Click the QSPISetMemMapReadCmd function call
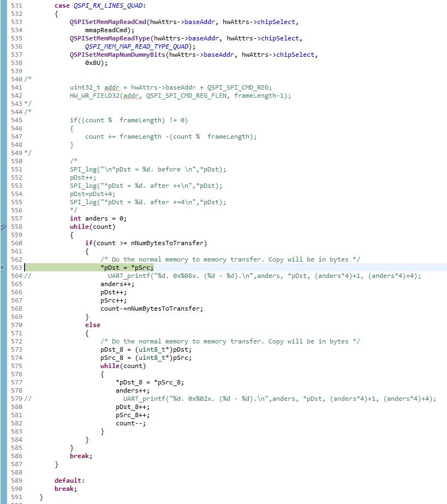Viewport: 447px width, 504px height. coord(108,22)
